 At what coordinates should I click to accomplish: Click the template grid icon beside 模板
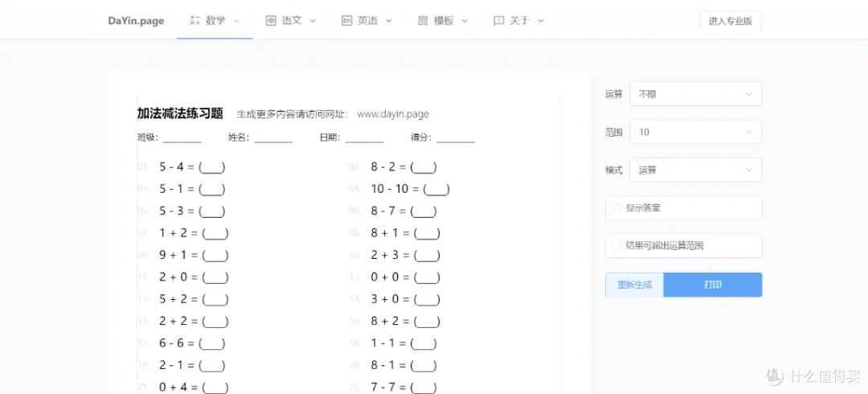tap(423, 21)
